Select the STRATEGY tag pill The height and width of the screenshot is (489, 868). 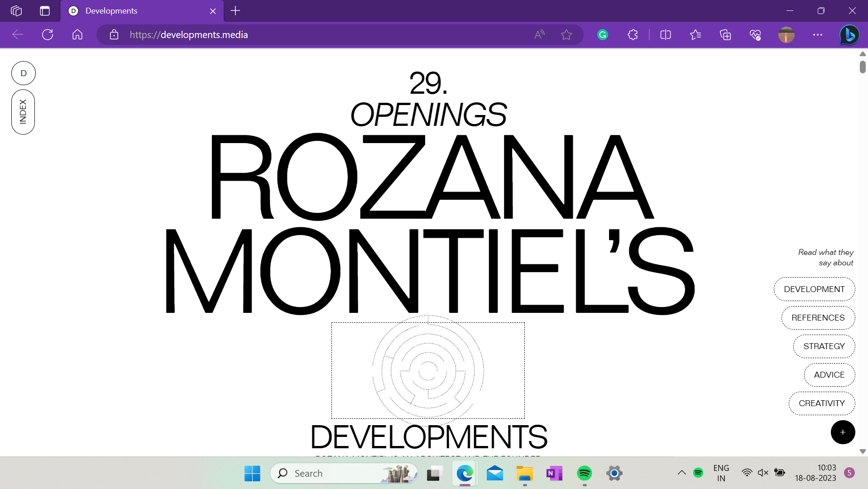click(824, 346)
